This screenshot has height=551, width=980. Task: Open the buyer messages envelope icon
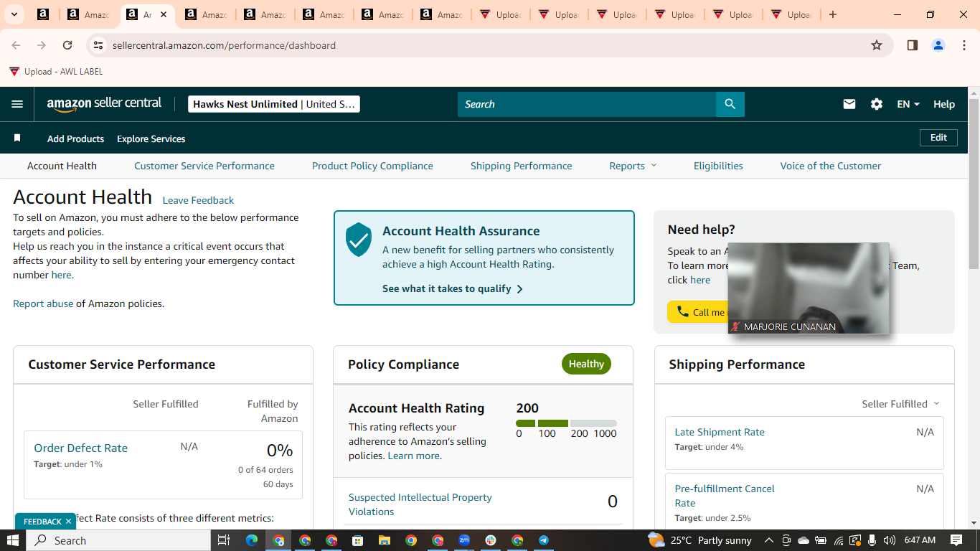849,104
